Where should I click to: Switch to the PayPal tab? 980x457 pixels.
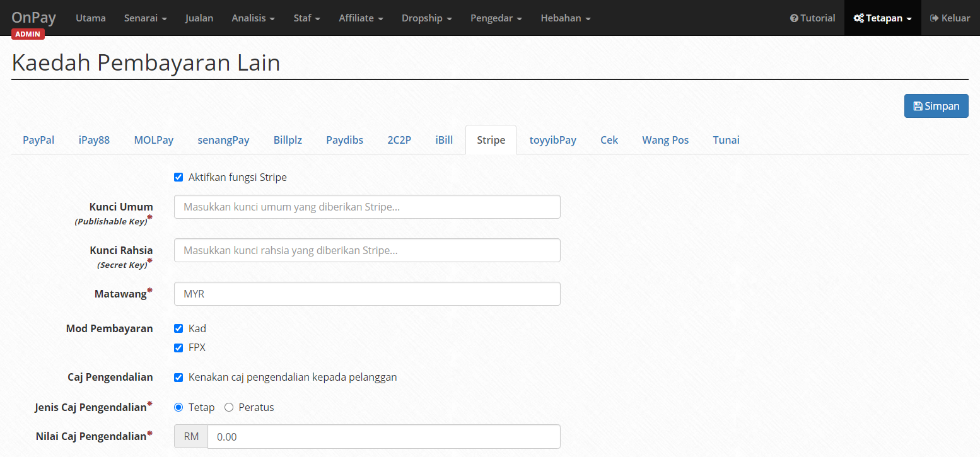click(x=38, y=140)
